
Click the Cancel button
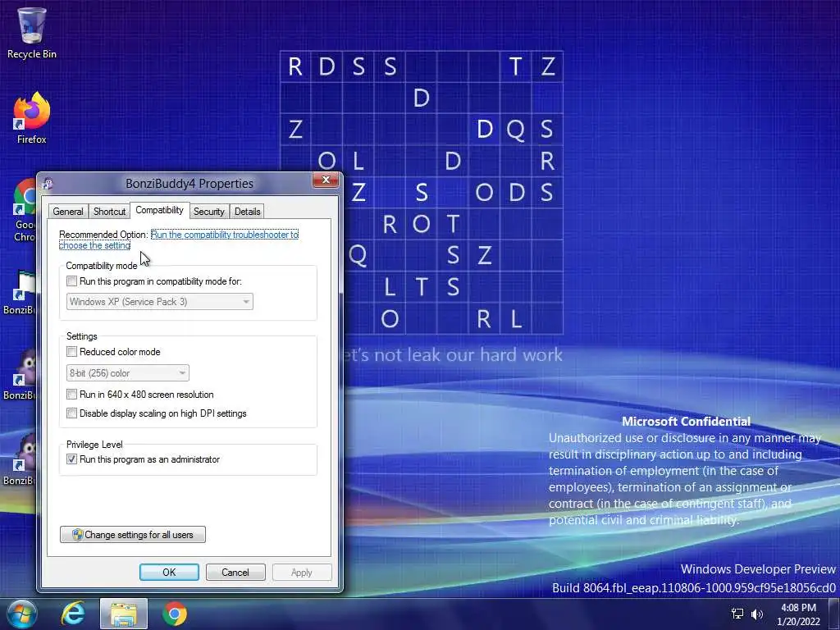(x=235, y=572)
